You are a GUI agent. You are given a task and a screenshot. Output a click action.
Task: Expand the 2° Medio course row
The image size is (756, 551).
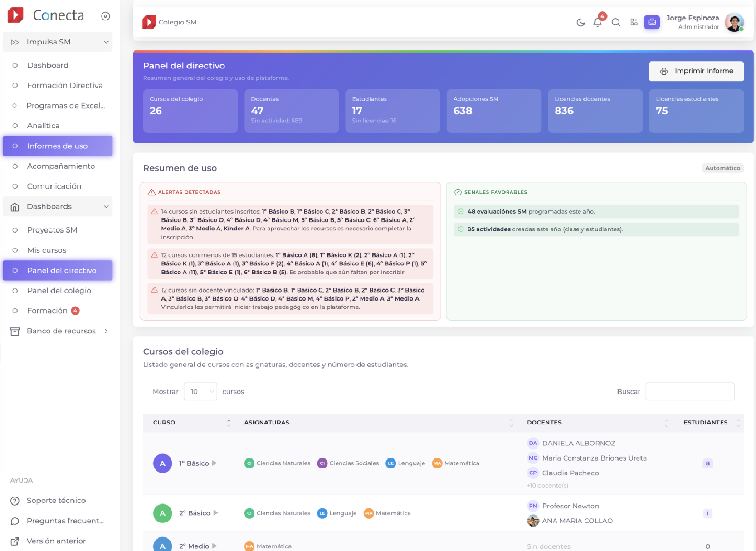point(215,546)
